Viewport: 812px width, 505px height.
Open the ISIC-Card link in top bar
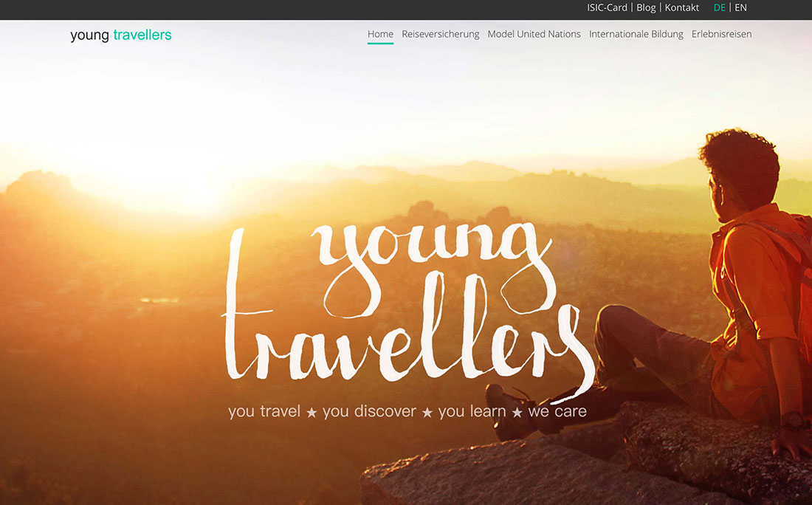606,8
